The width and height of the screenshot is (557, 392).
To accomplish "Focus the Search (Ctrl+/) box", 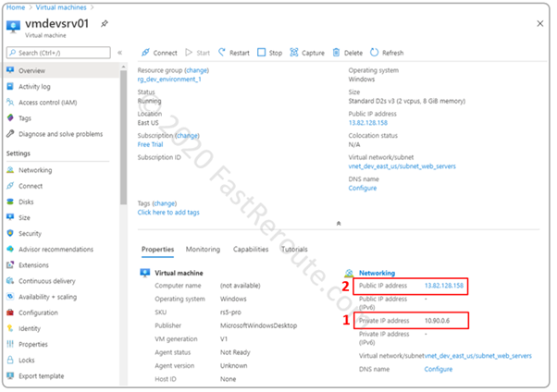I will coord(58,53).
